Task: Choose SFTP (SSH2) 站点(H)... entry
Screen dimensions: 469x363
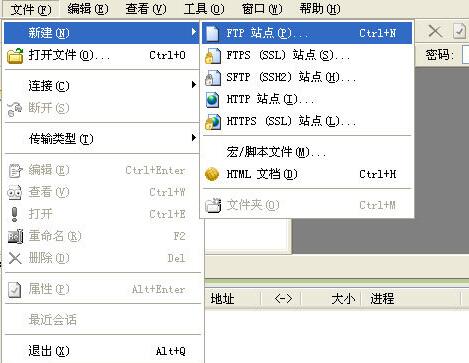Action: point(307,77)
